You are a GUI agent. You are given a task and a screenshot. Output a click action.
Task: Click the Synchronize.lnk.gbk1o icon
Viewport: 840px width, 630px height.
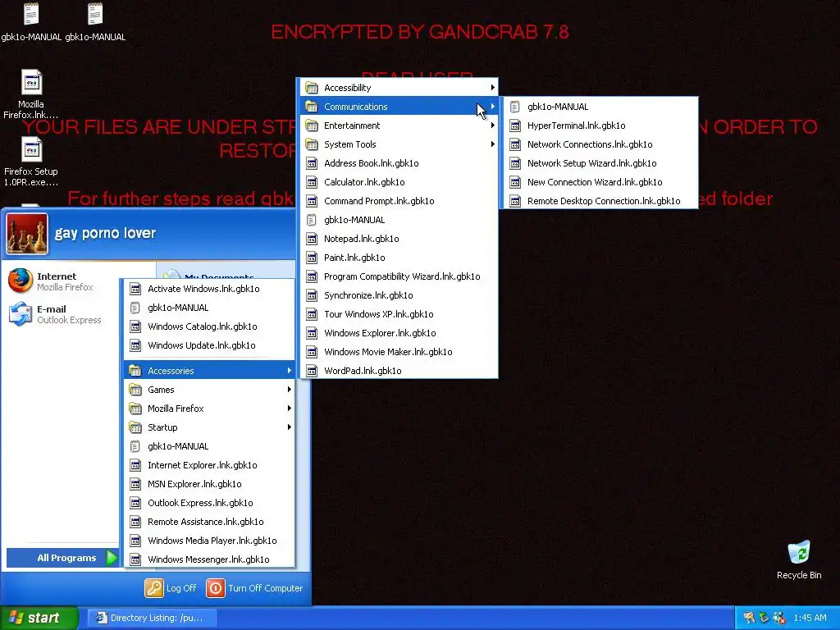coord(312,295)
